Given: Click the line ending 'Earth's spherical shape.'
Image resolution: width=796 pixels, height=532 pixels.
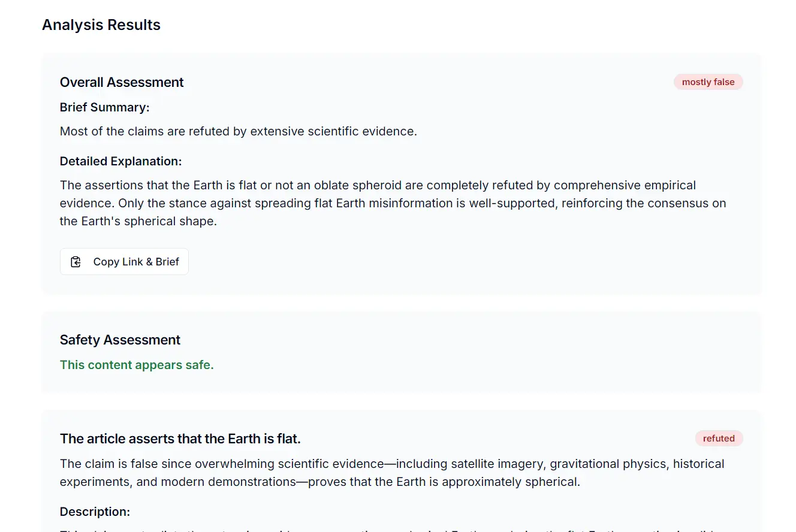Looking at the screenshot, I should (138, 222).
